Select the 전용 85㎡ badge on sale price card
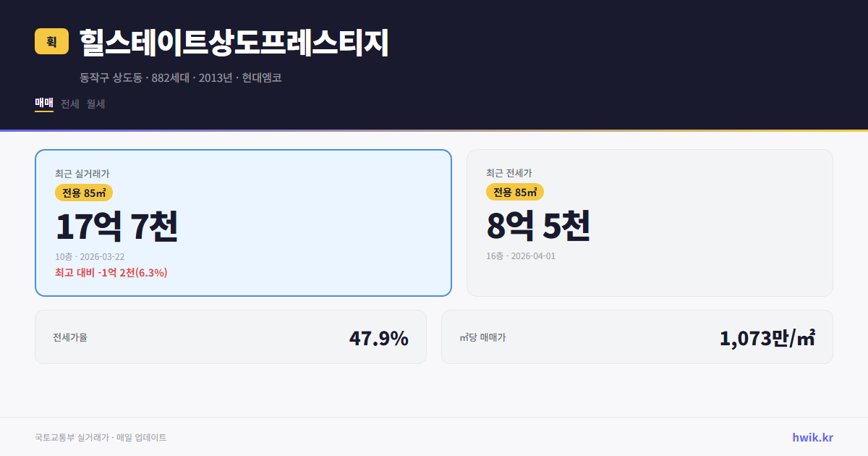 85,193
